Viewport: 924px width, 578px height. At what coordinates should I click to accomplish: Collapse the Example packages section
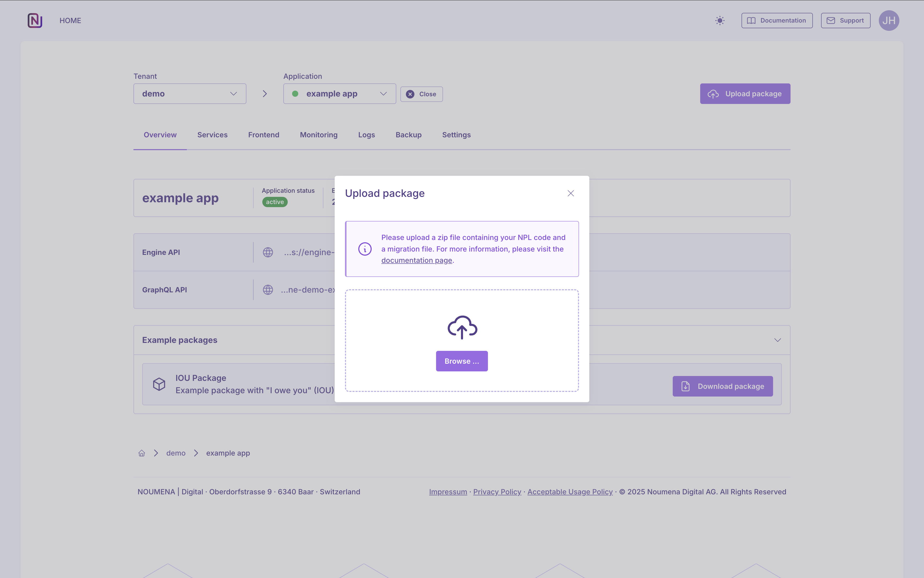click(777, 340)
